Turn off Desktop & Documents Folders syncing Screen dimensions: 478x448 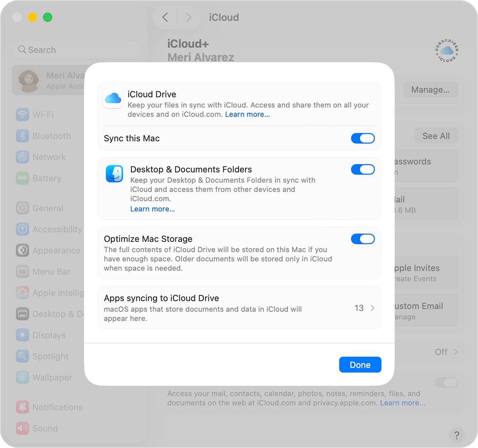pos(362,169)
